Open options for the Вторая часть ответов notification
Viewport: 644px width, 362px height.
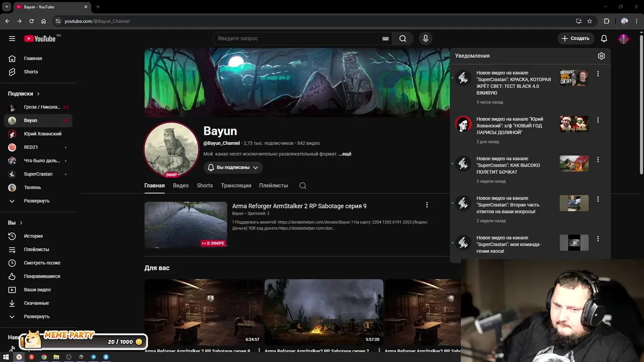(598, 199)
